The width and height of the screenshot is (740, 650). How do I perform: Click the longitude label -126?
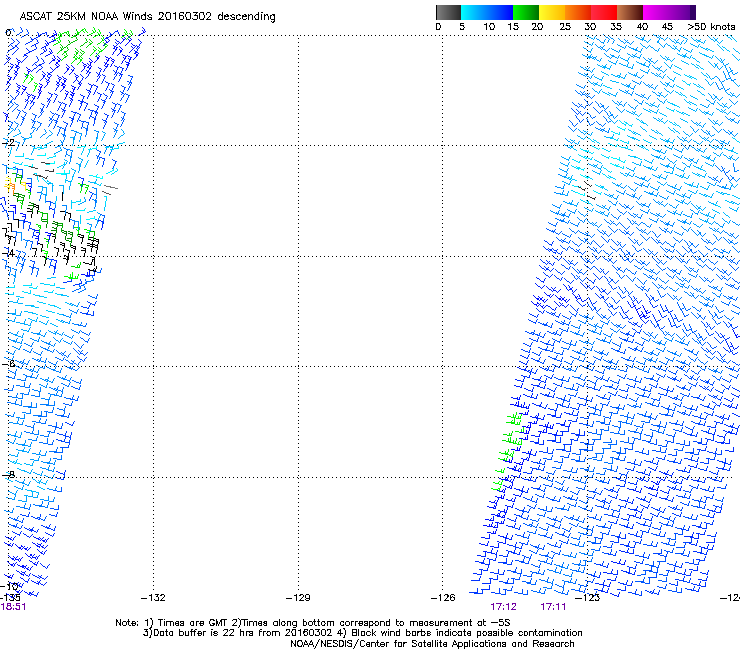tap(443, 598)
